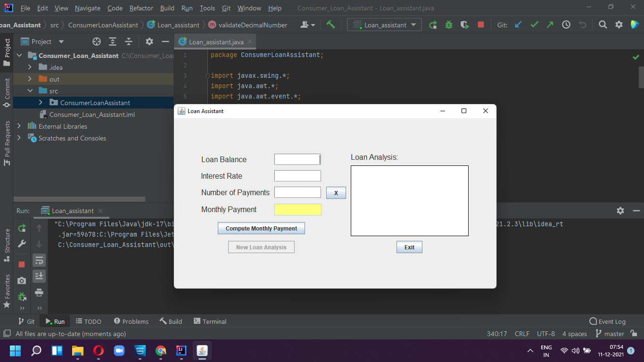Open the Refactor menu
Viewport: 644px width, 362px height.
tap(141, 8)
